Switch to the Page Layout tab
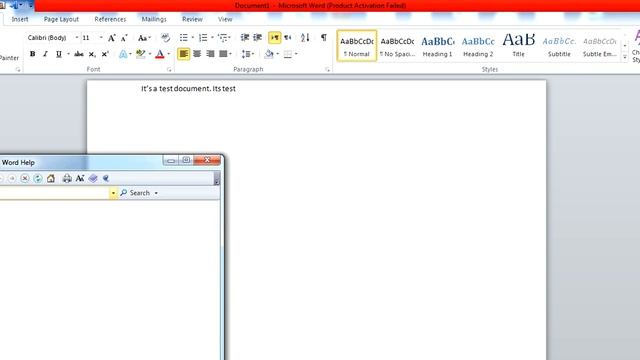 (x=61, y=19)
